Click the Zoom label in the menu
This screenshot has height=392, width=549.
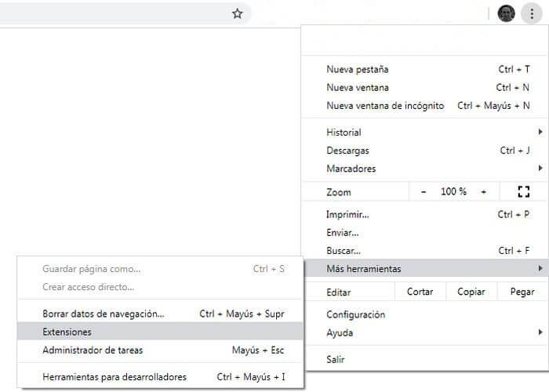(x=339, y=192)
